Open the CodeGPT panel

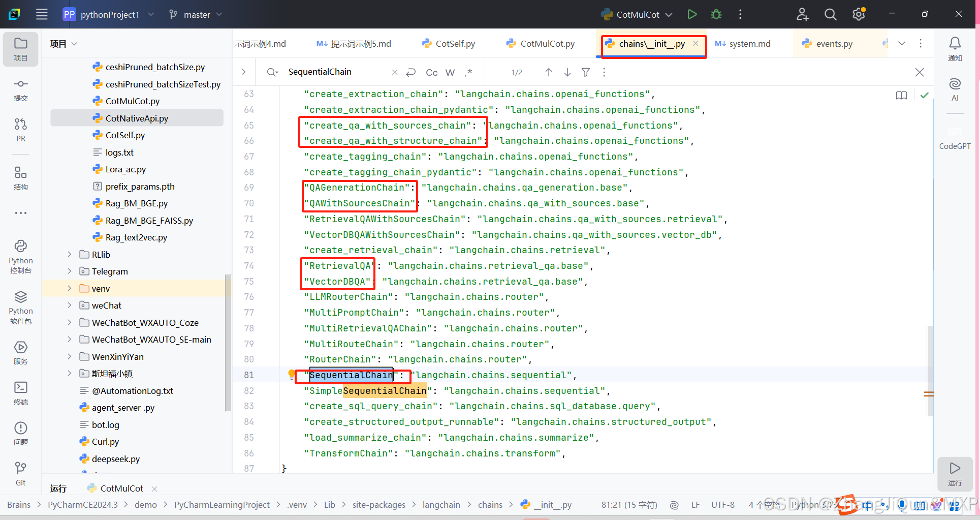955,137
